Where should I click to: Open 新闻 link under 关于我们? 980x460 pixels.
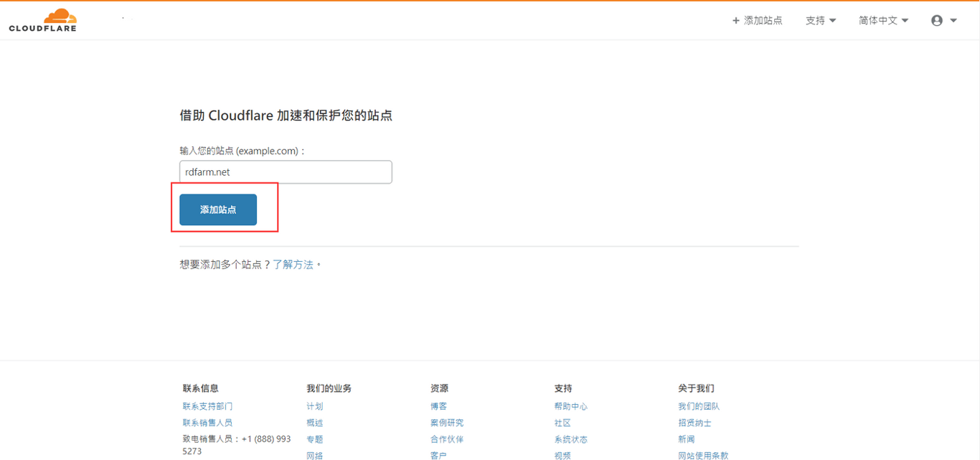pyautogui.click(x=687, y=439)
